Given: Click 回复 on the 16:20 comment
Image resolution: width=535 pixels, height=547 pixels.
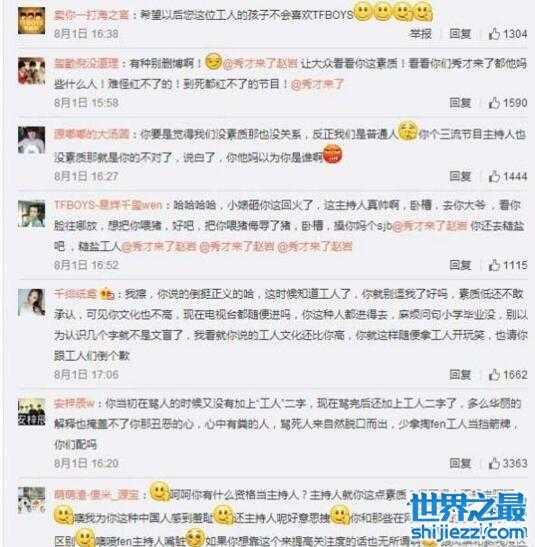Looking at the screenshot, I should (460, 463).
